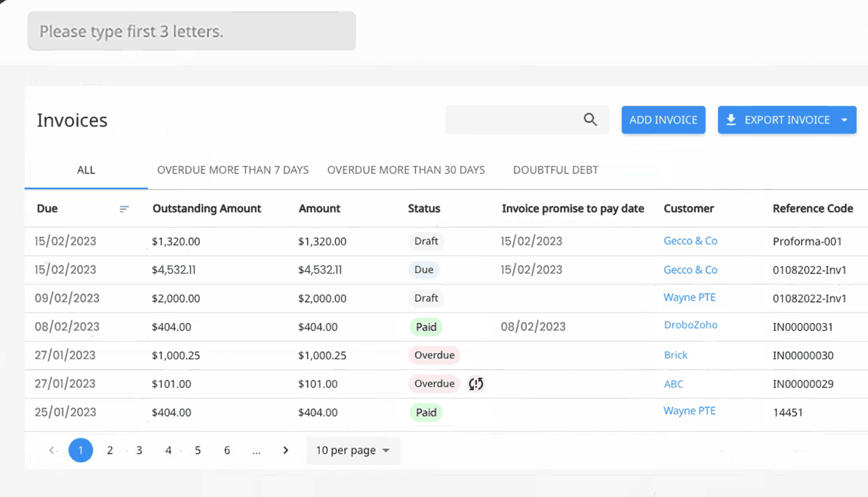This screenshot has height=497, width=868.
Task: Click the Paid status badge dated 08/02/2023
Action: tap(426, 327)
